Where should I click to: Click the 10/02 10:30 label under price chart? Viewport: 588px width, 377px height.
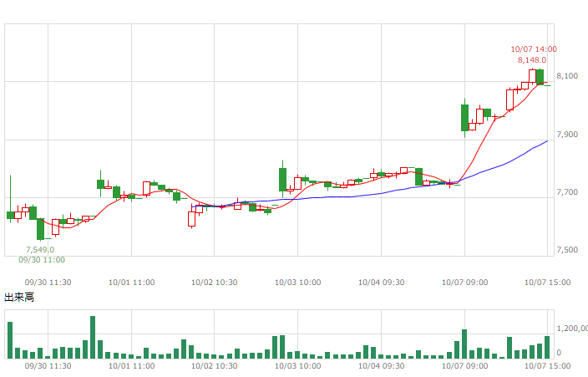click(215, 283)
